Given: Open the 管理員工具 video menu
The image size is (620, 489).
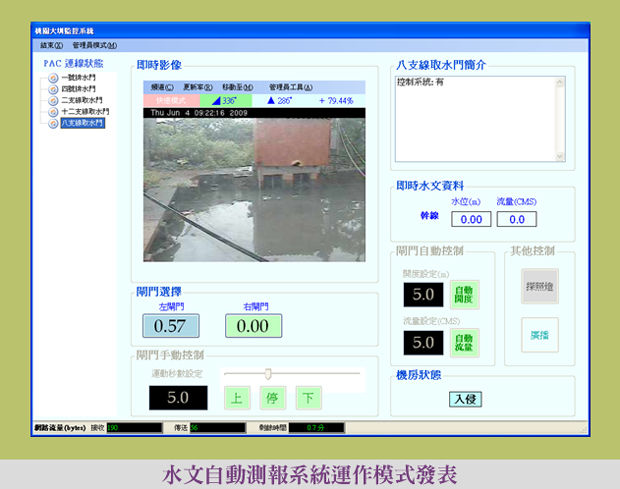Looking at the screenshot, I should tap(291, 88).
